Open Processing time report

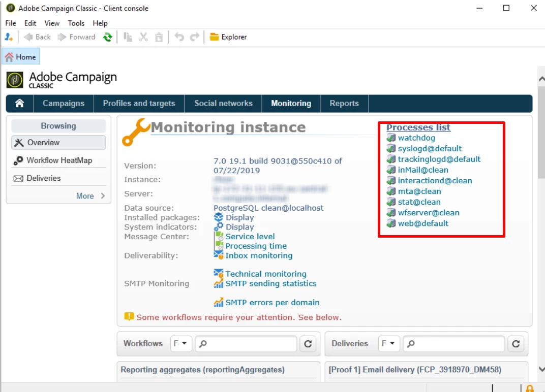[x=256, y=246]
